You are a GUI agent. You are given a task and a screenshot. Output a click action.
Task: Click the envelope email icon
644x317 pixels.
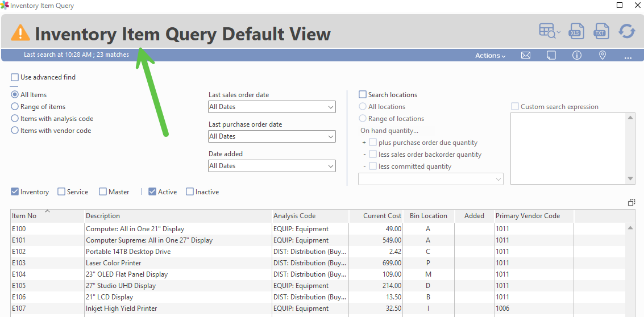coord(526,56)
